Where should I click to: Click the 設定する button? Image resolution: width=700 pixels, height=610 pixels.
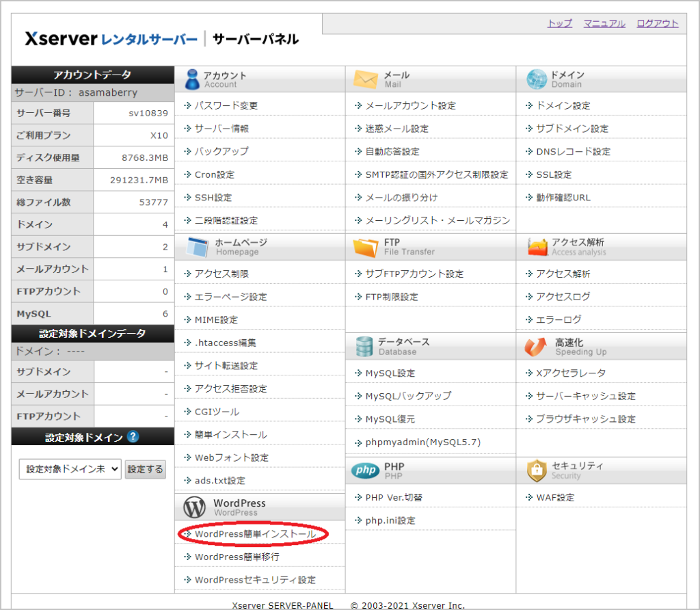tap(146, 469)
